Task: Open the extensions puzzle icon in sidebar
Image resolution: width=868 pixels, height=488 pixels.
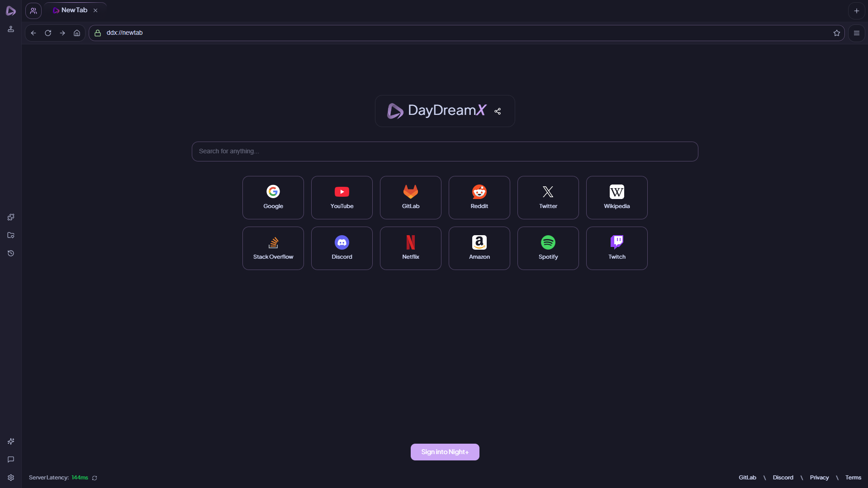Action: pos(11,217)
